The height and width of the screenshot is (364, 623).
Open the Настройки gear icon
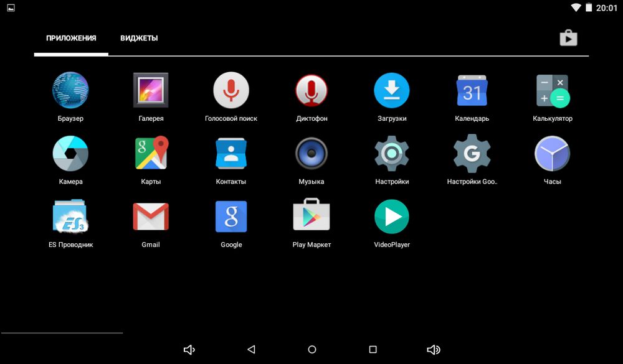(x=392, y=154)
